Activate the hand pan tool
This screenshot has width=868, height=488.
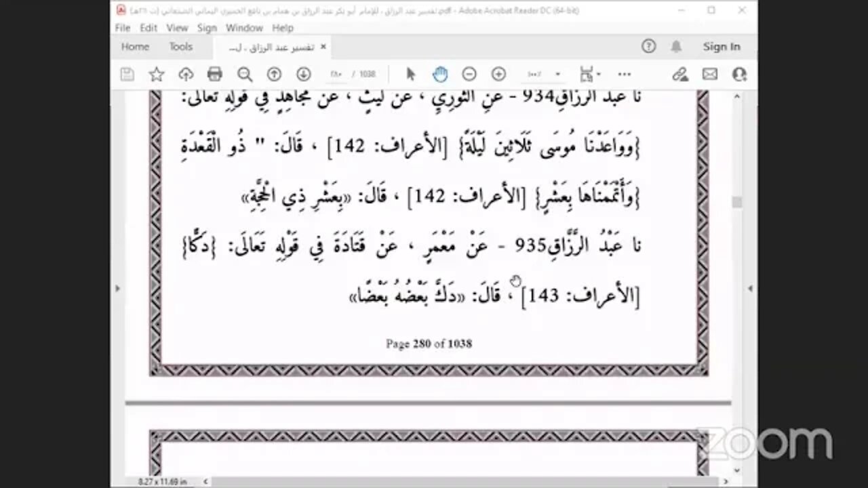click(440, 75)
